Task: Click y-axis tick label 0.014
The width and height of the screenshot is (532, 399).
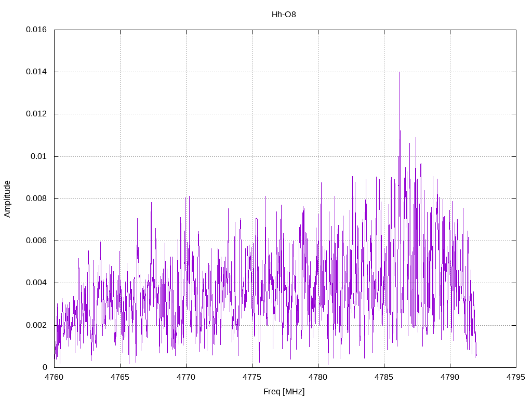Action: pos(36,72)
